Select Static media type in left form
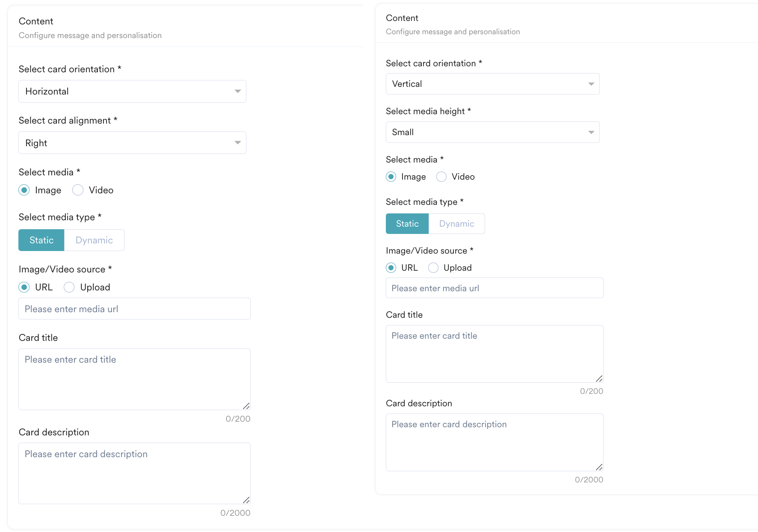Image resolution: width=758 pixels, height=532 pixels. coord(41,240)
